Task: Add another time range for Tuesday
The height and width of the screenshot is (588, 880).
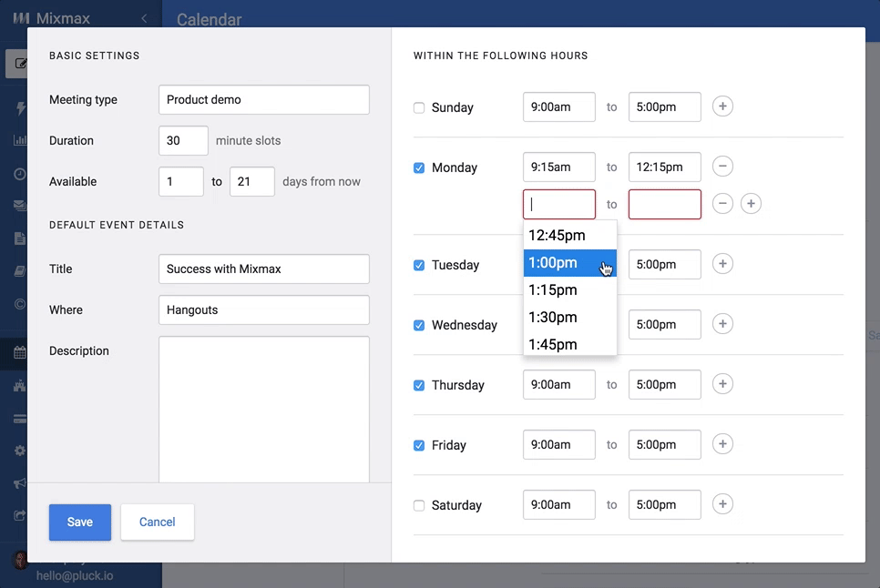Action: tap(722, 264)
